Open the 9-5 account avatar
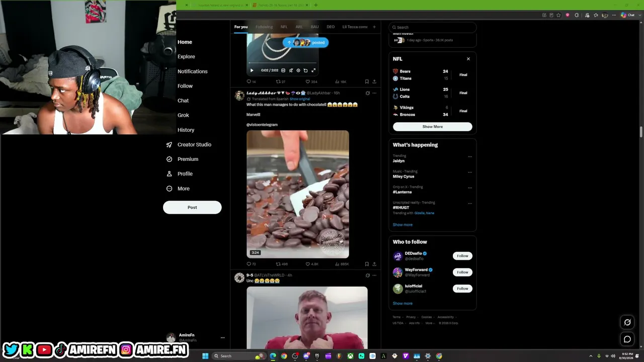Screen dimensions: 644x362 coord(239,278)
